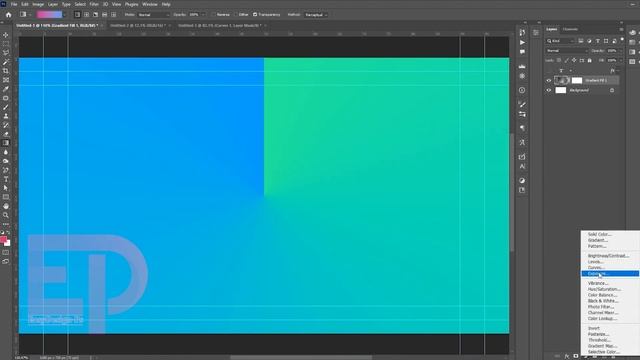640x360 pixels.
Task: Open the layer filter Kind dropdown
Action: pos(560,41)
